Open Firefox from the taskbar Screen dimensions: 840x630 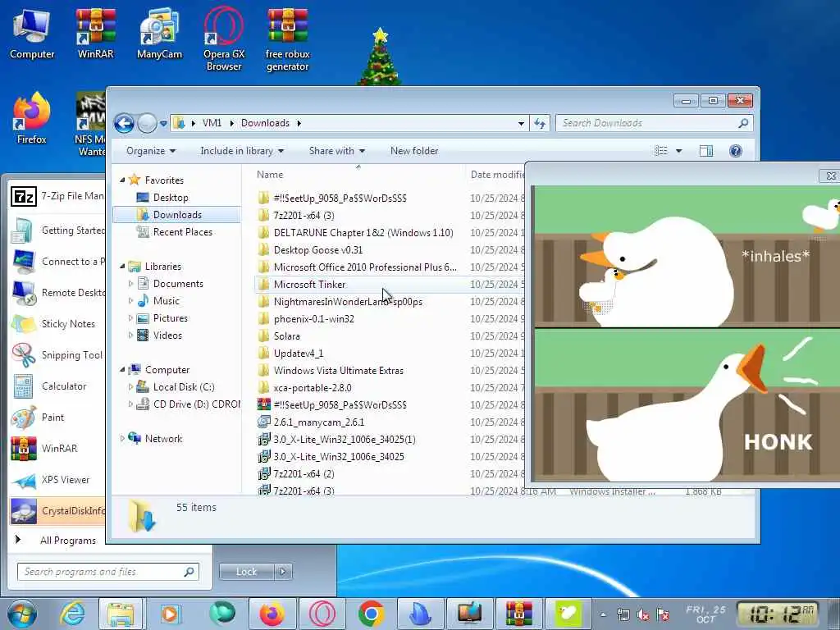pos(272,614)
